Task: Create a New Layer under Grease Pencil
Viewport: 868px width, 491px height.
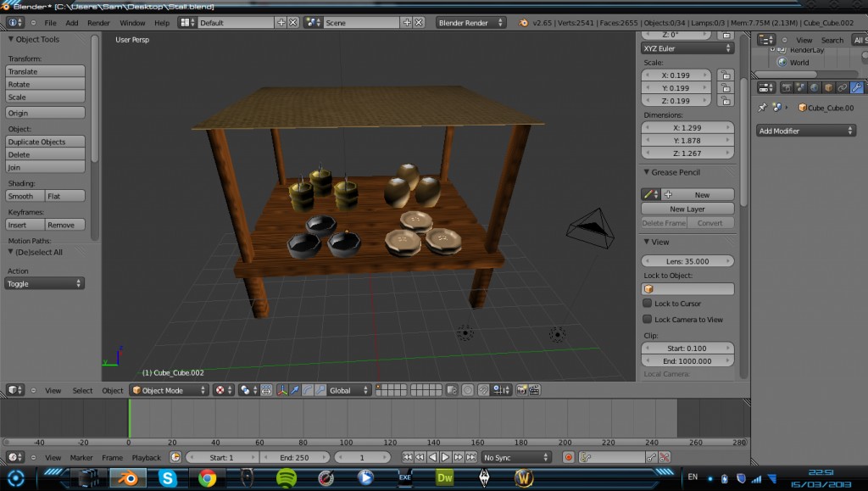Action: pyautogui.click(x=687, y=209)
